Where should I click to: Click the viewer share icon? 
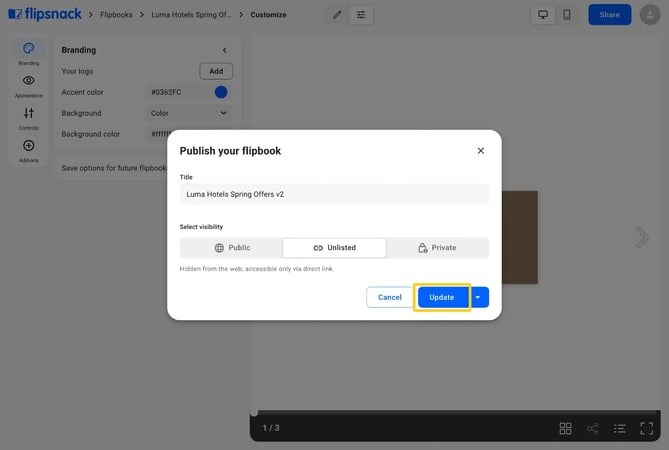pyautogui.click(x=593, y=428)
